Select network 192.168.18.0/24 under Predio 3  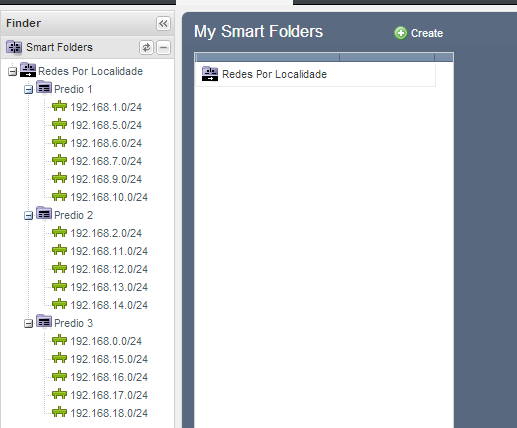109,413
